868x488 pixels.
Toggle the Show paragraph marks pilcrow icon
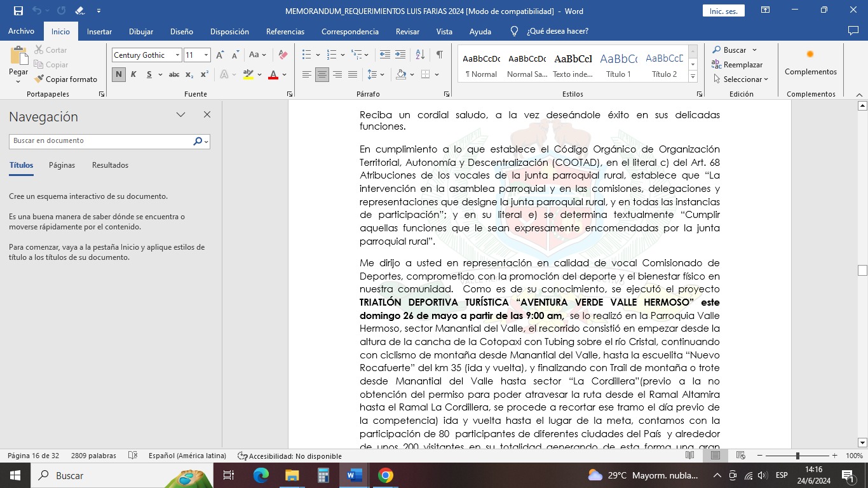tap(439, 55)
